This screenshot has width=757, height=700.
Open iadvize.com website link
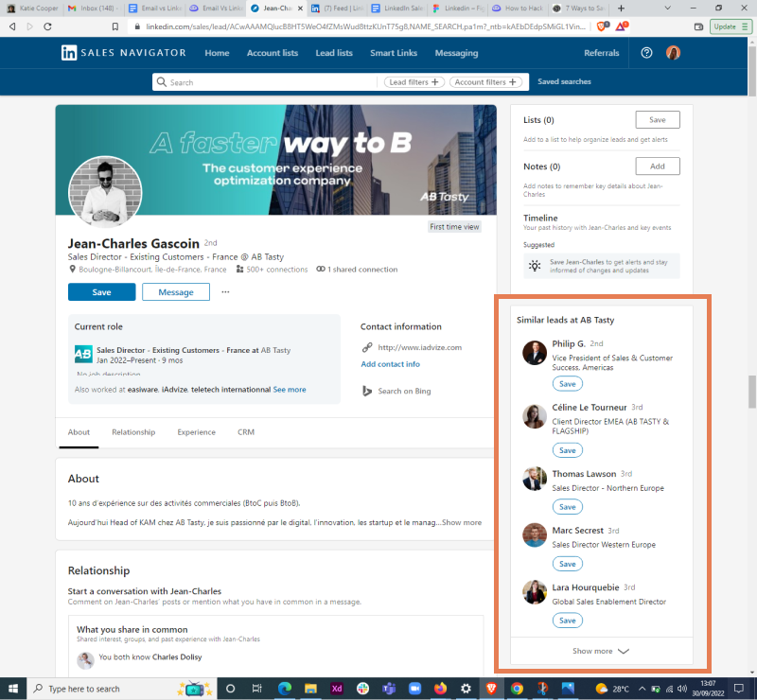(419, 347)
